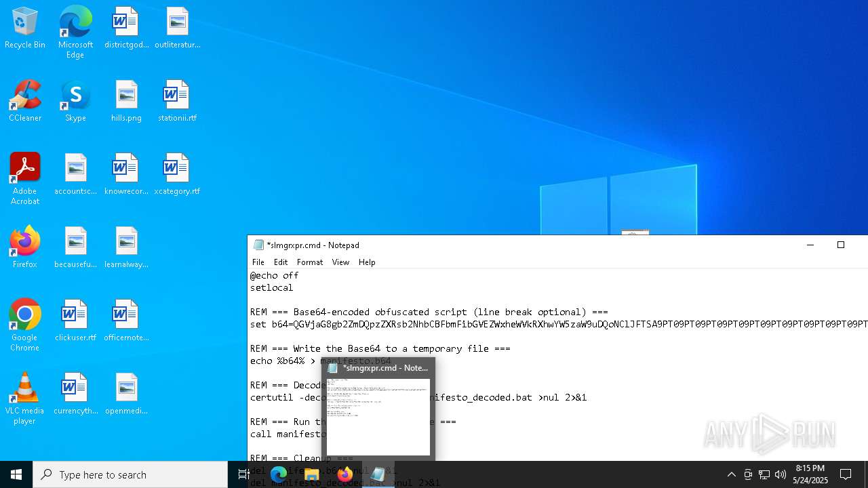The height and width of the screenshot is (488, 868).
Task: Select the districtgod document on the desktop
Action: (126, 28)
